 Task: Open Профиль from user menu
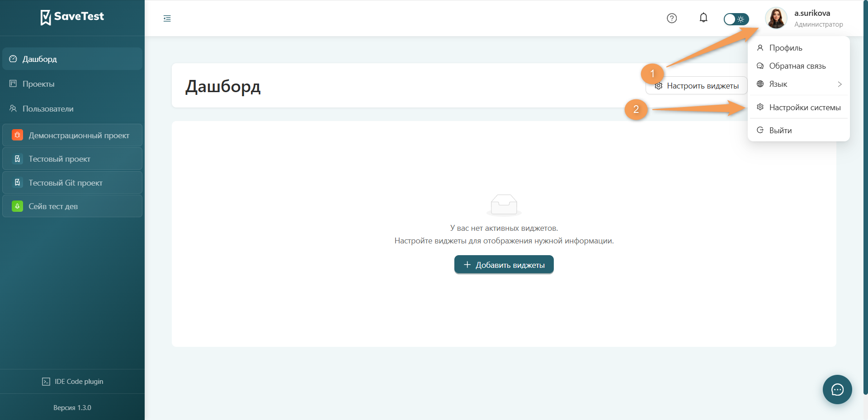point(799,48)
